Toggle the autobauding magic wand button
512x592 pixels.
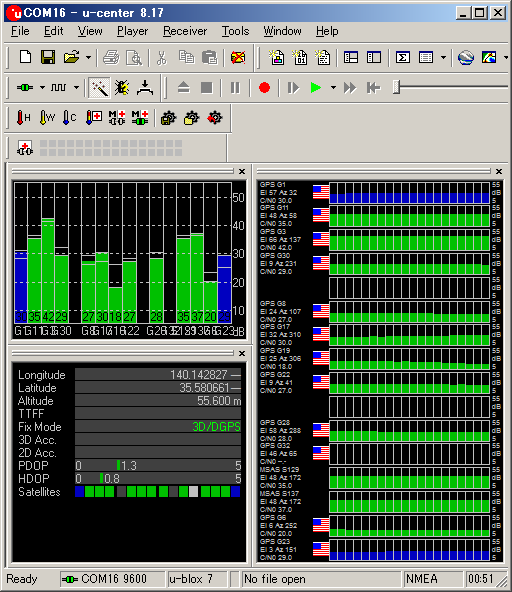(x=99, y=88)
